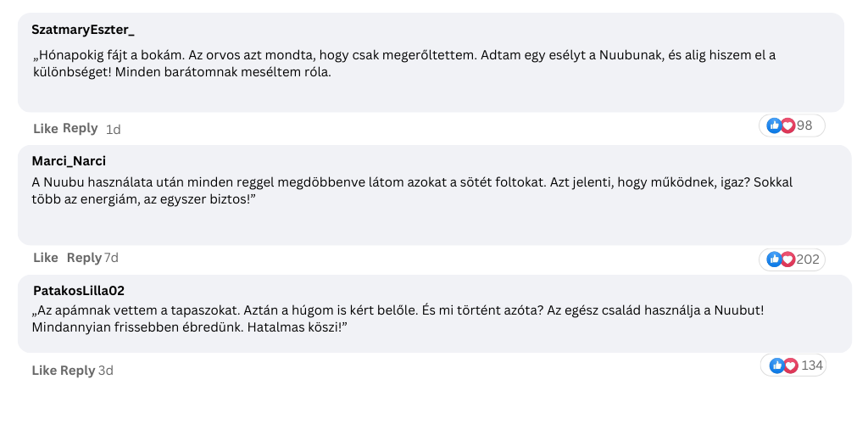
Task: Click the heart reaction icon beside 134
Action: (x=791, y=365)
